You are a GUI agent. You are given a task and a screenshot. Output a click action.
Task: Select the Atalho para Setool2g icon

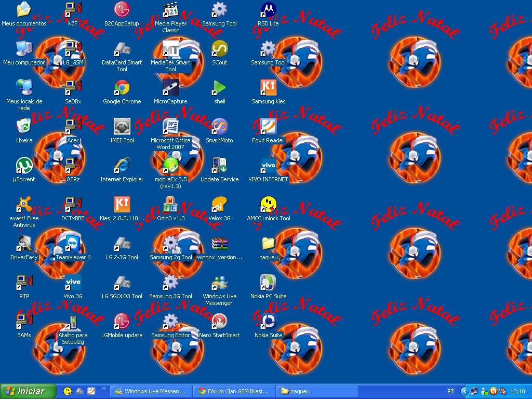[x=73, y=322]
